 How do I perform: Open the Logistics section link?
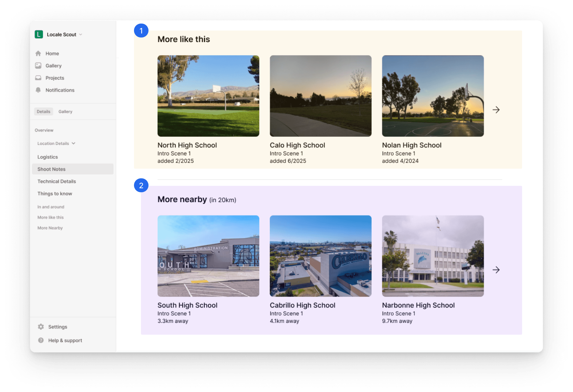click(48, 157)
